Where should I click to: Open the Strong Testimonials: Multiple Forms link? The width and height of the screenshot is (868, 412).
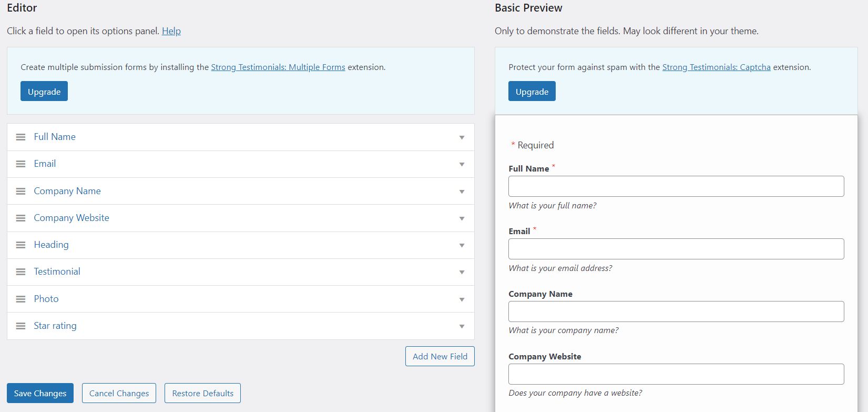[x=278, y=67]
